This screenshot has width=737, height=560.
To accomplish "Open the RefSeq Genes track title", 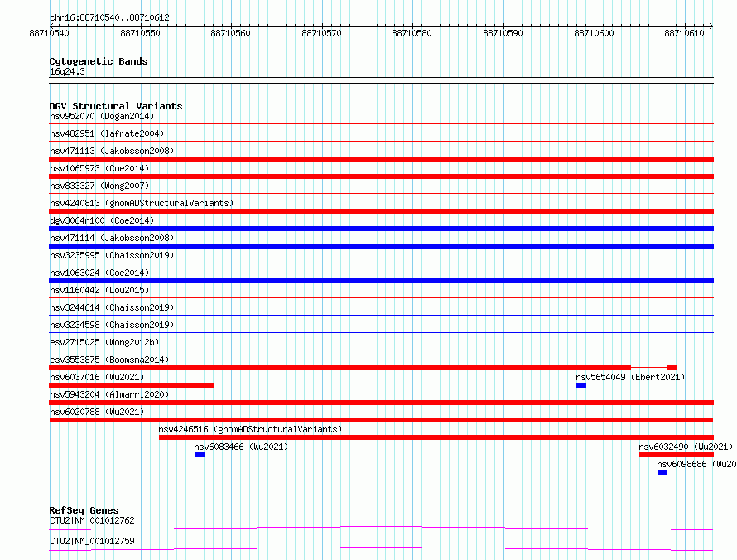I will (84, 510).
